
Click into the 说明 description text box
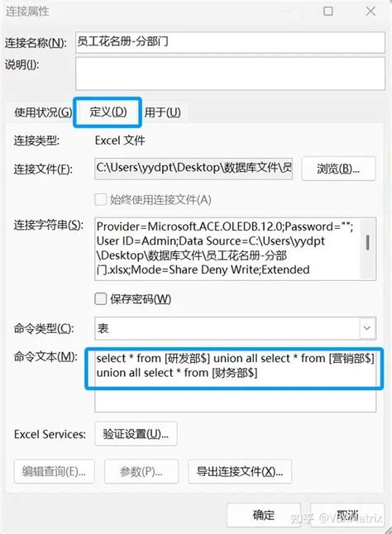(230, 74)
